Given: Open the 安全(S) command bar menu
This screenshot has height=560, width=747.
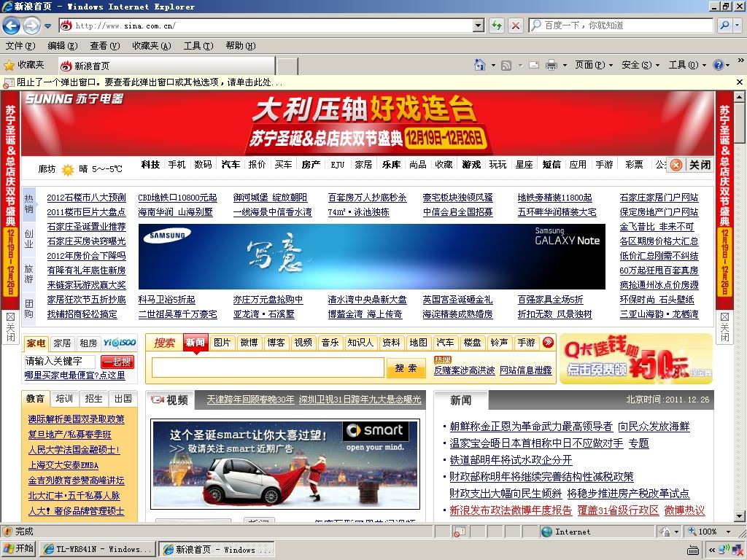Looking at the screenshot, I should pyautogui.click(x=640, y=65).
